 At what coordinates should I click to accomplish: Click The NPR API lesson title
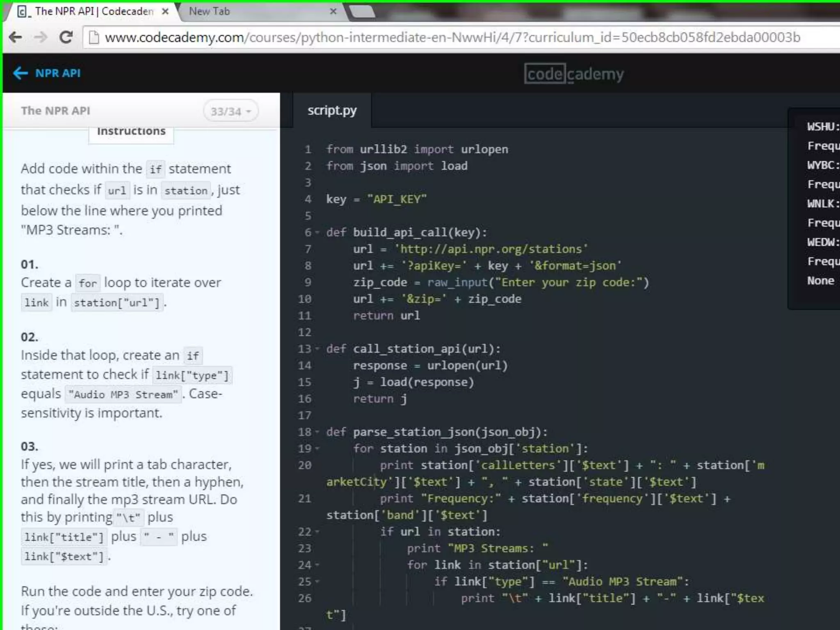pos(55,111)
